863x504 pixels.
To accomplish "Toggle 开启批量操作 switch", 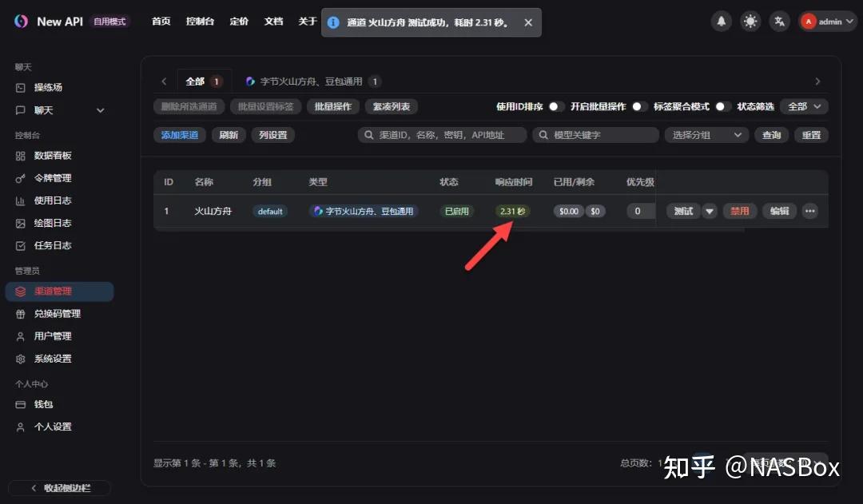I will click(x=639, y=107).
